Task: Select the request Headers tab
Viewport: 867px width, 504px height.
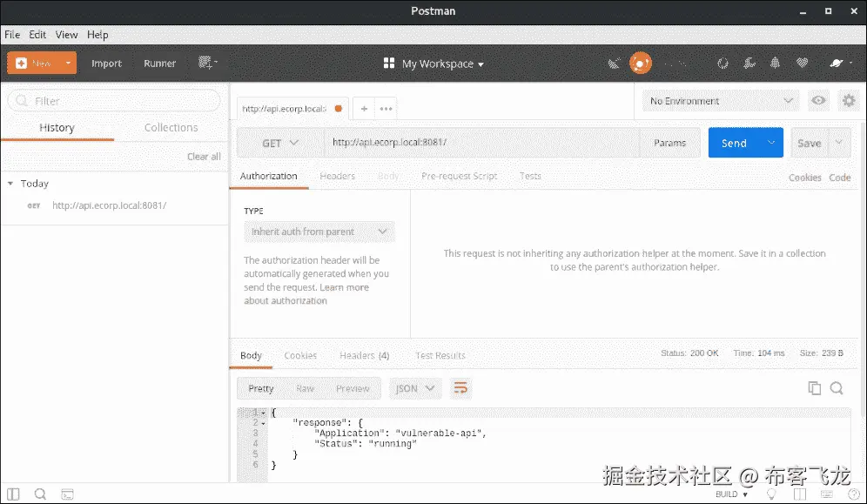Action: (337, 177)
